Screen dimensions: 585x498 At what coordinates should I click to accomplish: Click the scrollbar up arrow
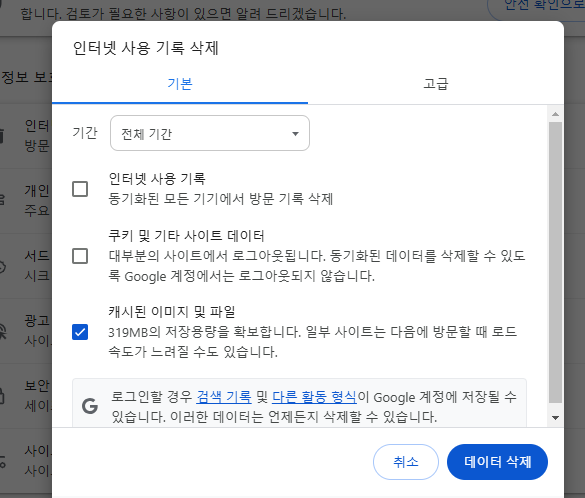556,114
